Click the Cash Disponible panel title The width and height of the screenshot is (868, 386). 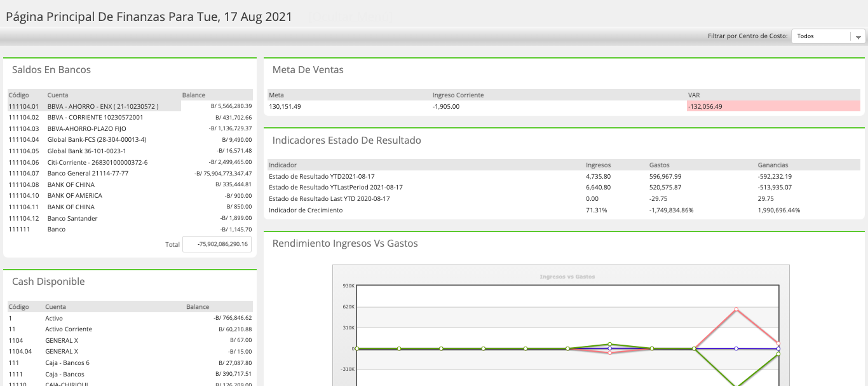tap(48, 282)
